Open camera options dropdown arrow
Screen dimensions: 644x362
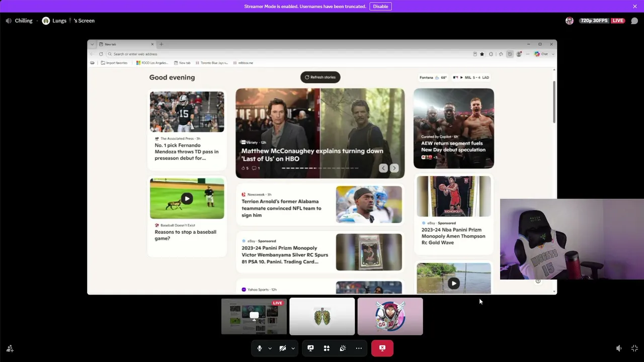293,348
